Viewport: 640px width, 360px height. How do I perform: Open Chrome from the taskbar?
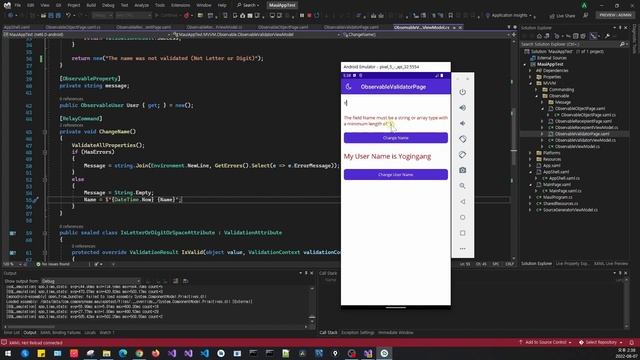coord(139,353)
